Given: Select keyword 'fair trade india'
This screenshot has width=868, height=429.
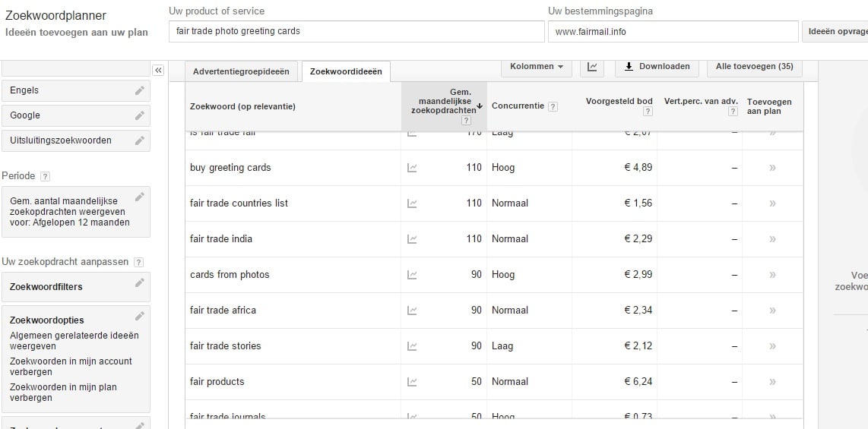Looking at the screenshot, I should pyautogui.click(x=221, y=239).
